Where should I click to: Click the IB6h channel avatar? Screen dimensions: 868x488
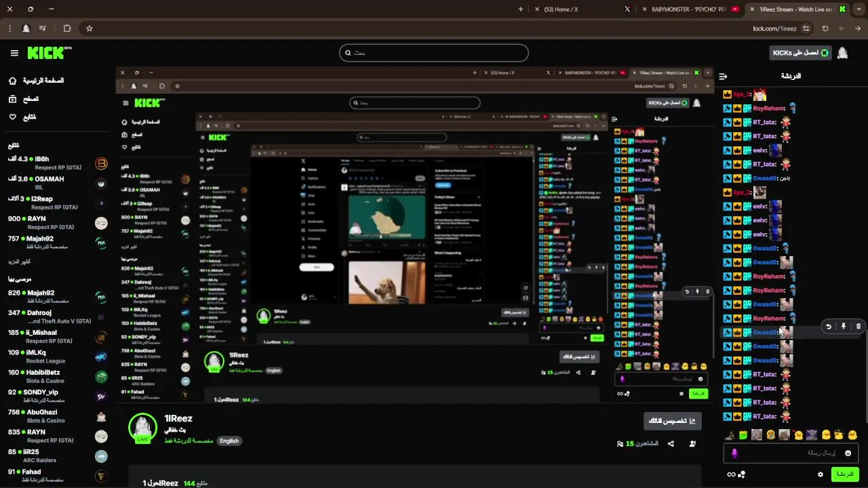[x=101, y=163]
